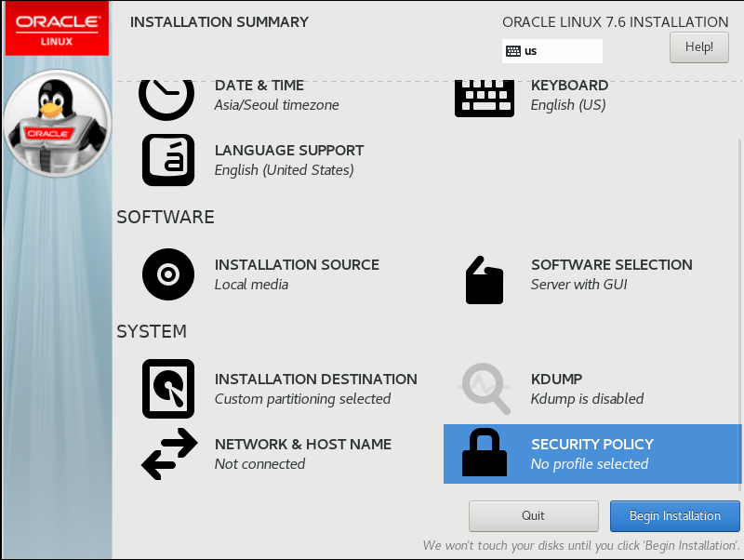Image resolution: width=744 pixels, height=560 pixels.
Task: Click 'Kdump is disabled' text
Action: pos(587,399)
